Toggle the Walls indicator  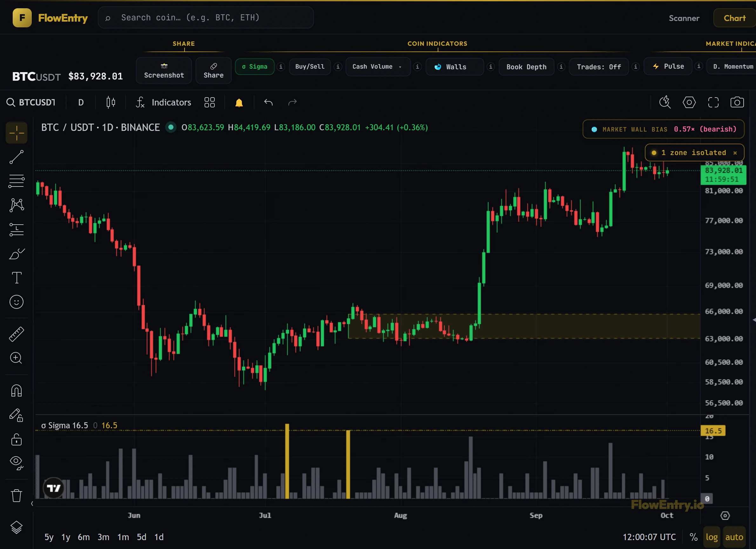(x=455, y=67)
